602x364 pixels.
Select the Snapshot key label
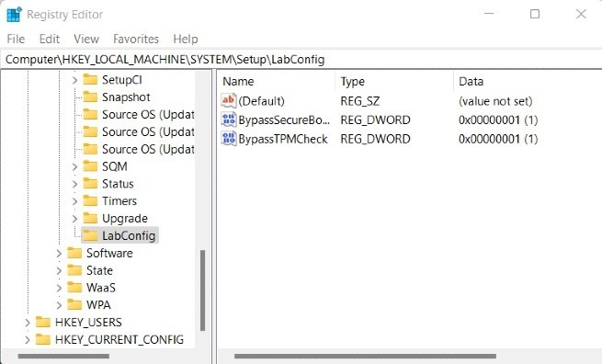pyautogui.click(x=126, y=97)
